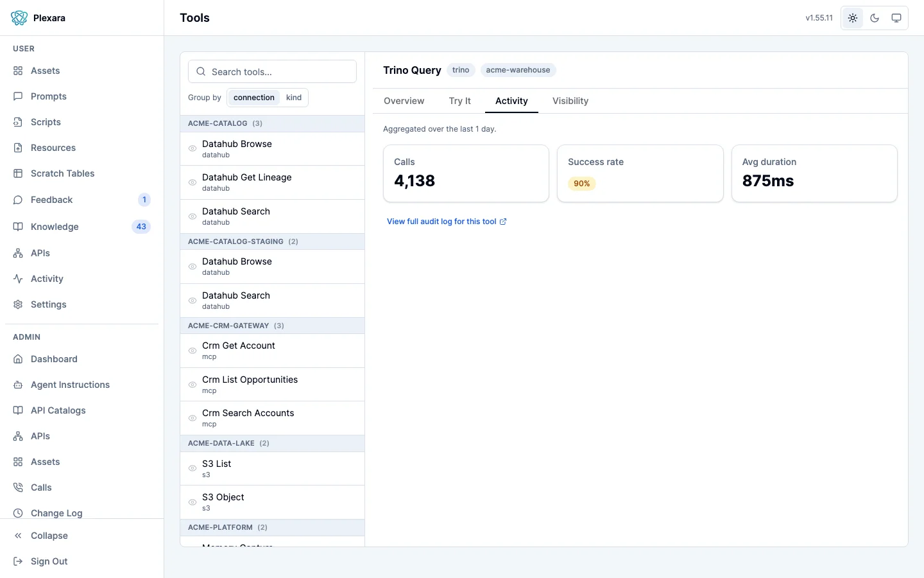Click the acme-warehouse connection tag
Screen dimensions: 924x578
point(518,70)
